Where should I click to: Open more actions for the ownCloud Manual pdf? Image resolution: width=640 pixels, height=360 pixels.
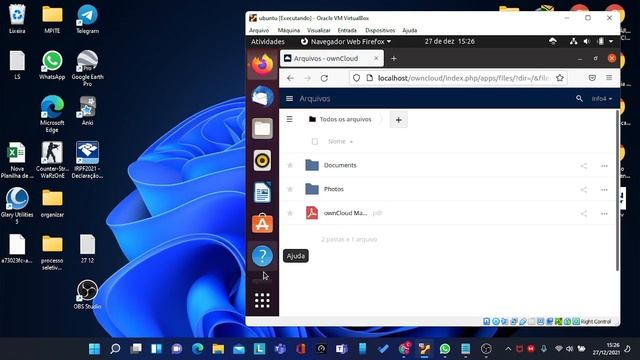604,213
